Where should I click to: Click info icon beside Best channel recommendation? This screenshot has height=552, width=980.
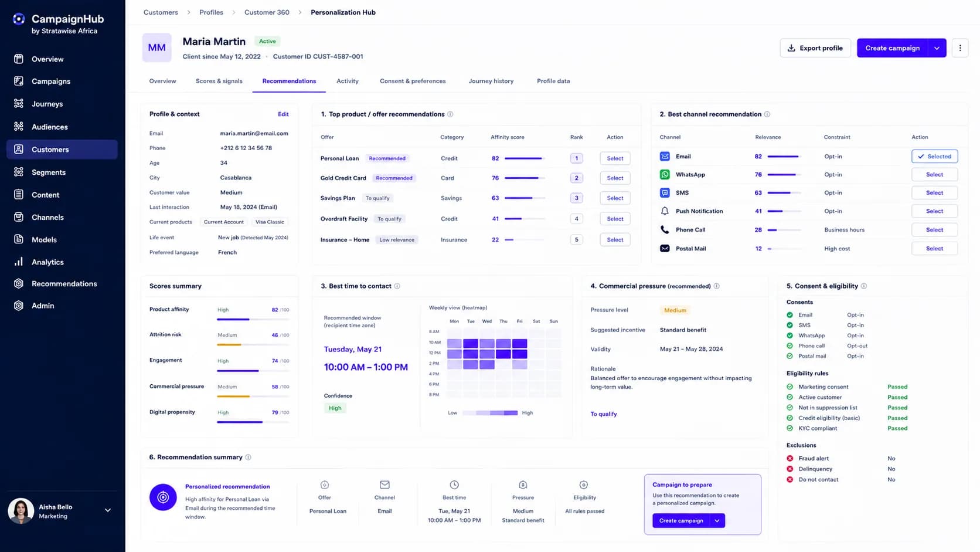click(x=767, y=114)
